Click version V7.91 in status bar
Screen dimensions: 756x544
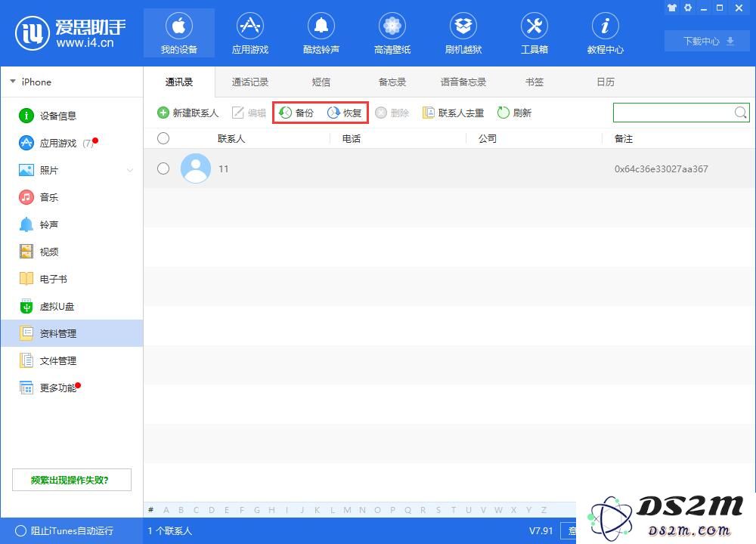coord(541,530)
